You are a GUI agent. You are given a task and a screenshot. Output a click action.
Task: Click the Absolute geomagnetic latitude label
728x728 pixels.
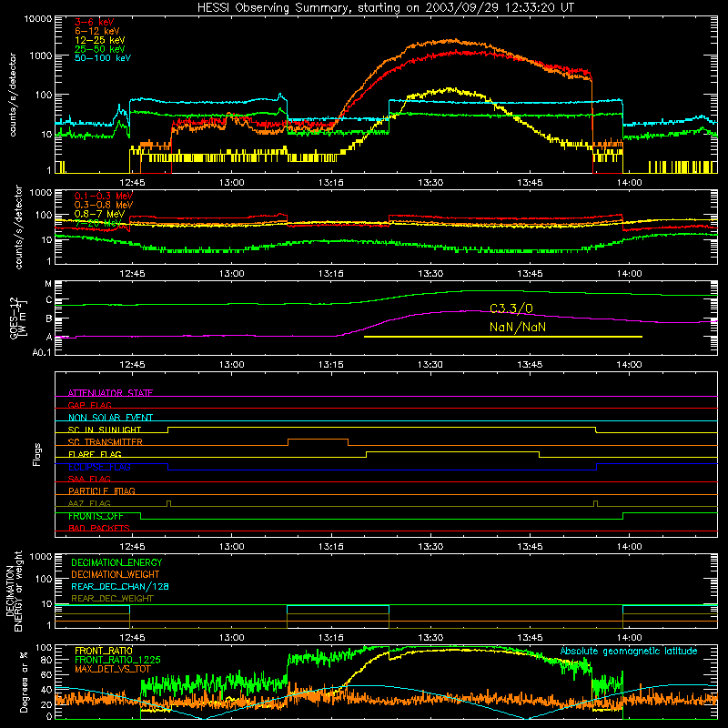pos(629,652)
